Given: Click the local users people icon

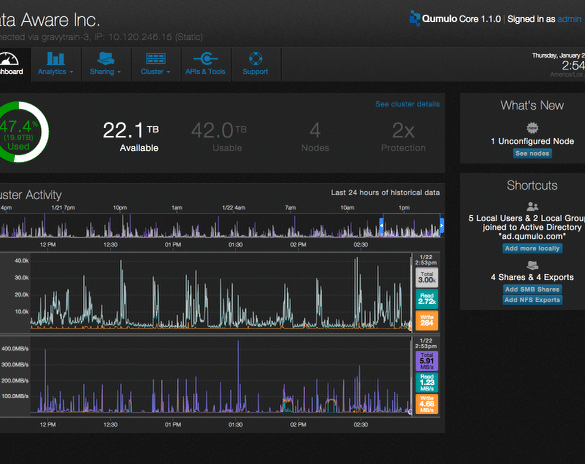Looking at the screenshot, I should coord(532,206).
